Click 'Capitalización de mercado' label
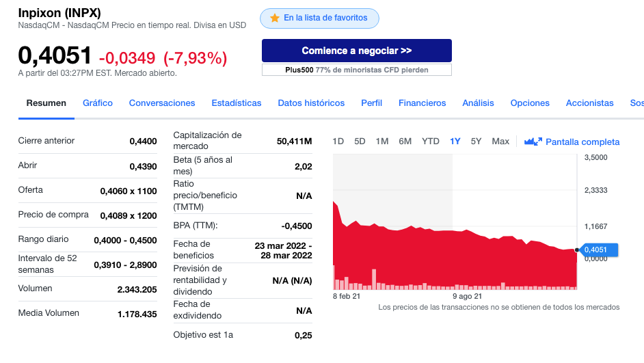 [x=207, y=140]
